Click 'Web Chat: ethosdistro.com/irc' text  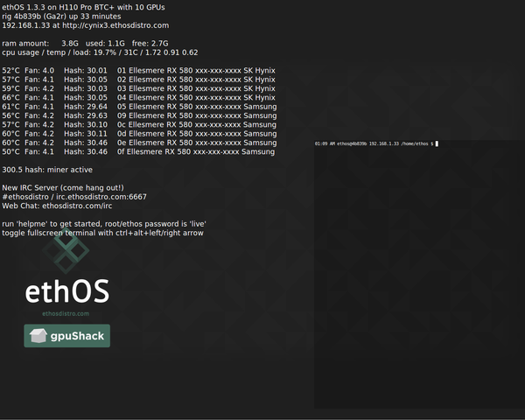(x=57, y=206)
